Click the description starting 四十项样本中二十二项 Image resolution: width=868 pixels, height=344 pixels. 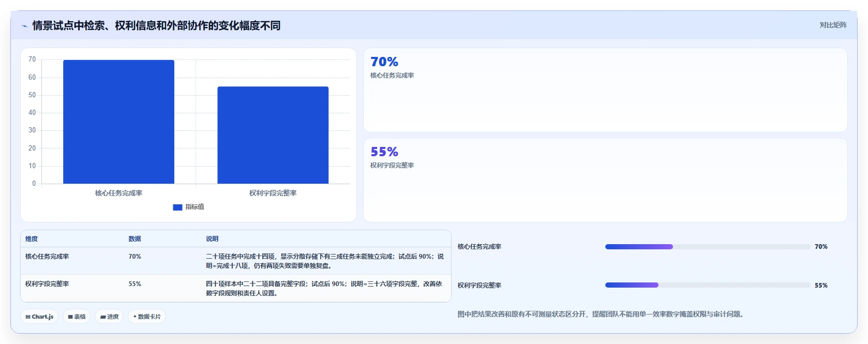[x=324, y=289]
